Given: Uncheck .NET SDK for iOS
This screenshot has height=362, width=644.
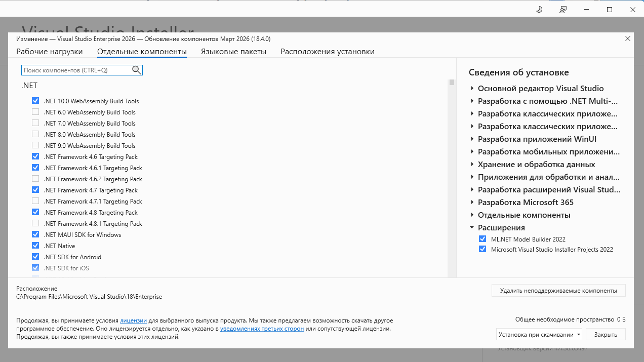Looking at the screenshot, I should (35, 268).
